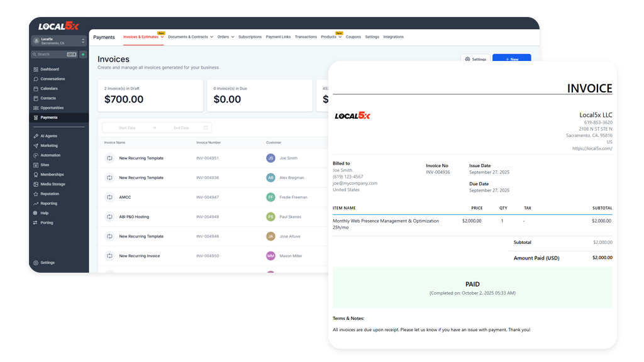Click the Conversations chat icon
644x362 pixels.
35,79
